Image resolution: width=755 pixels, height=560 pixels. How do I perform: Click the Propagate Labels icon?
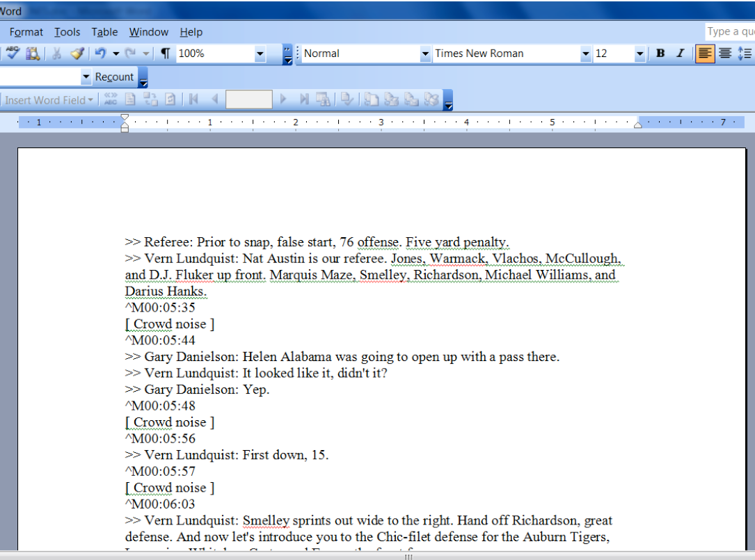[170, 99]
